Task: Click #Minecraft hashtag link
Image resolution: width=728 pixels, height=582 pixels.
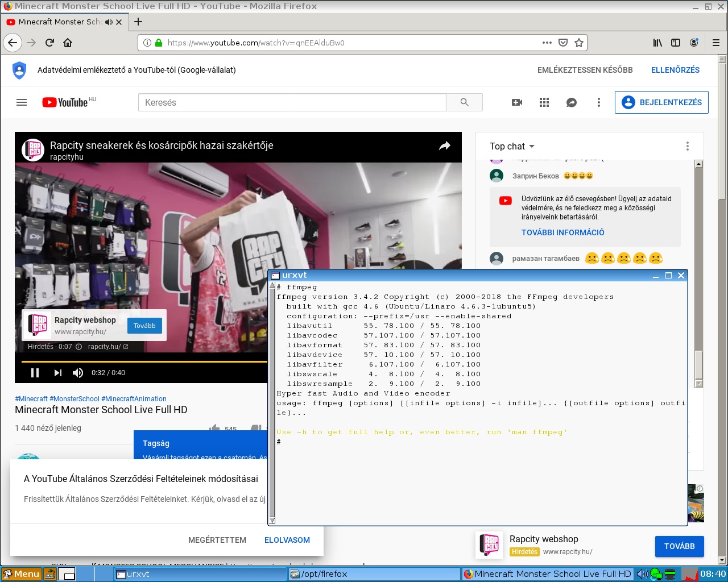Action: click(x=31, y=399)
